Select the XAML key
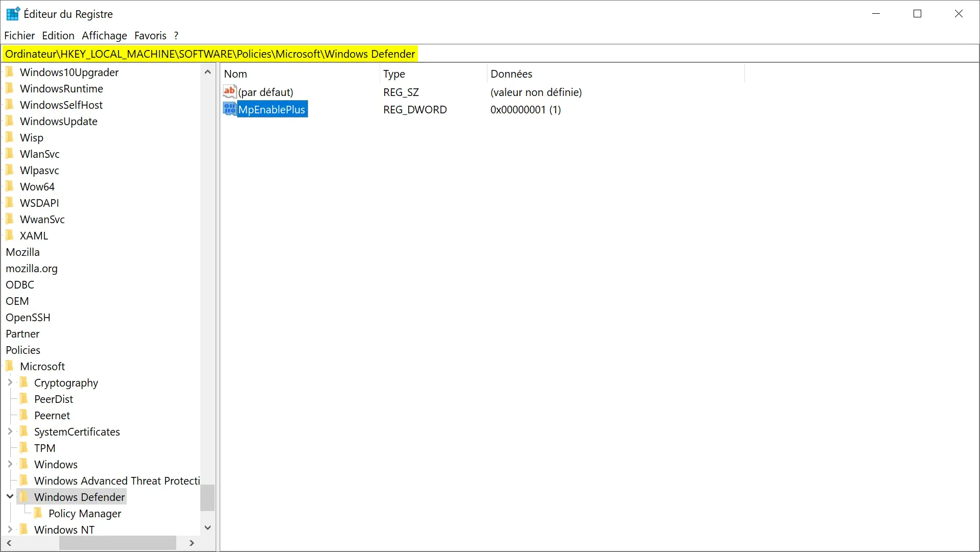This screenshot has height=552, width=980. coord(34,235)
